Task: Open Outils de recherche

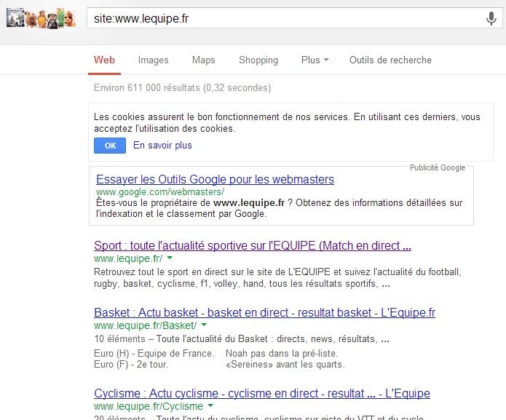Action: 390,60
